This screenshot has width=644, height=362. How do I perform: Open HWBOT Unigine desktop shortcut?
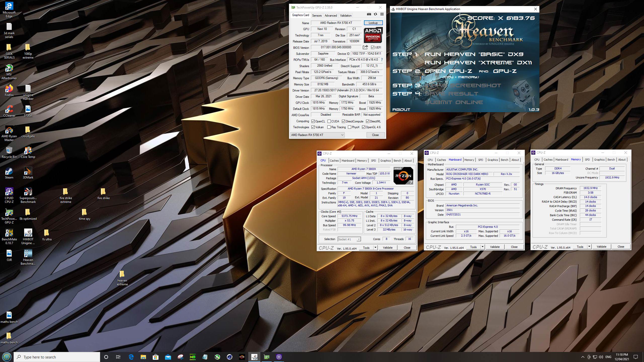(x=28, y=237)
